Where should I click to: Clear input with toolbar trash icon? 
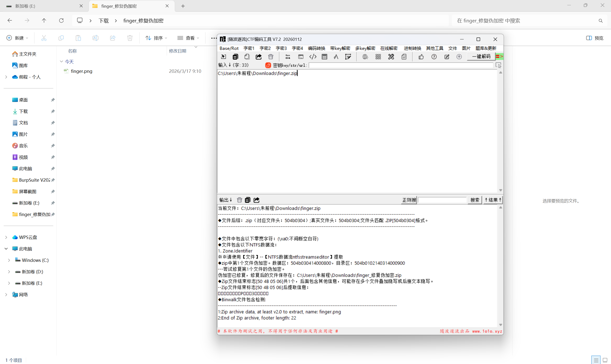coord(271,57)
